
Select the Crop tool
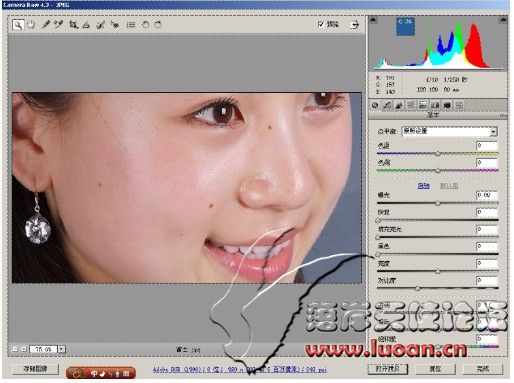(x=73, y=25)
